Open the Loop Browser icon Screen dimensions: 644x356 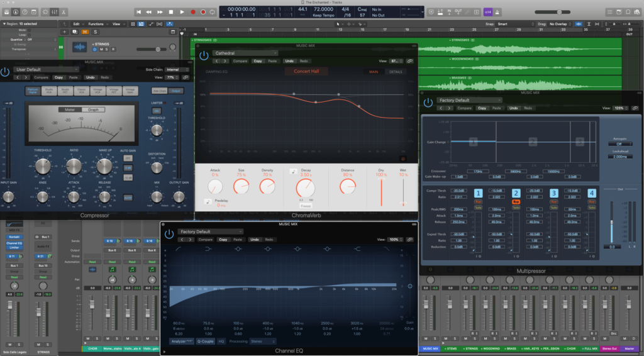[x=628, y=12]
